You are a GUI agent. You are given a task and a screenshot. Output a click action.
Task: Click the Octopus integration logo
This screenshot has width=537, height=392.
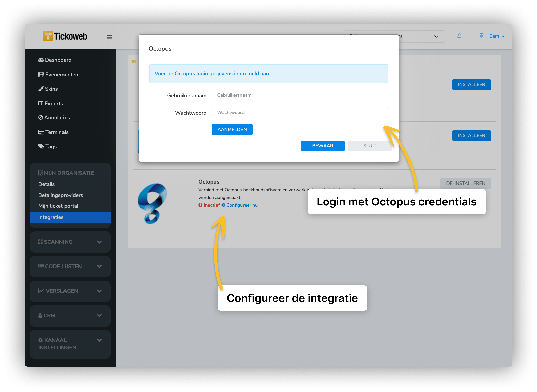pyautogui.click(x=152, y=203)
